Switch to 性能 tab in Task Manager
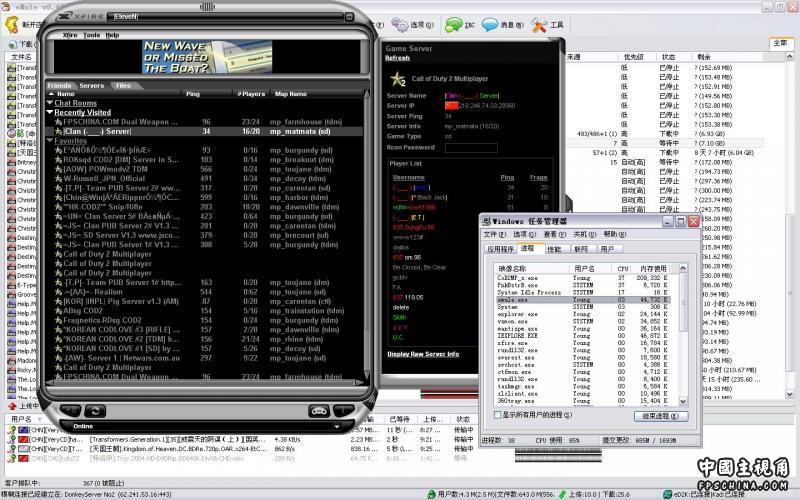Screen dimensions: 800x500 (555, 249)
